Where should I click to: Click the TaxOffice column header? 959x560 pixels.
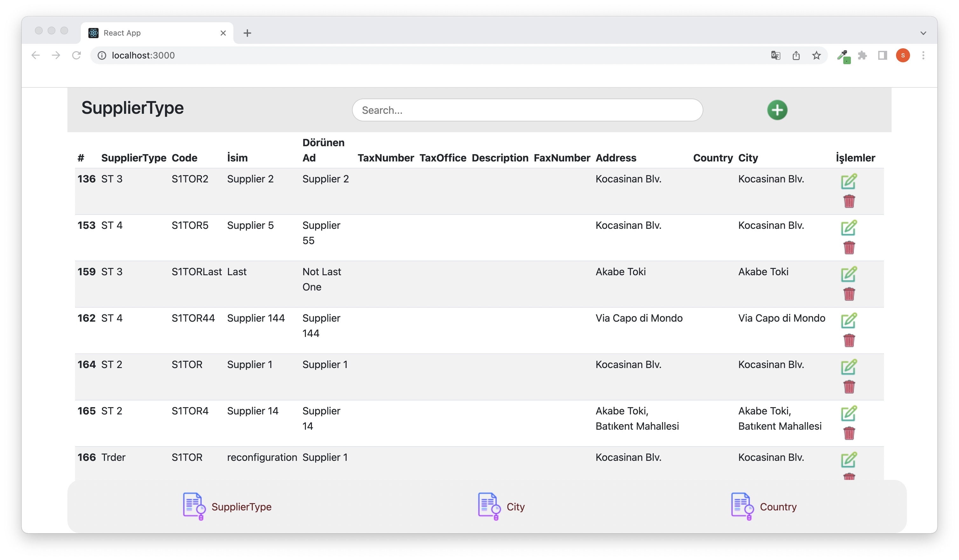click(x=443, y=158)
